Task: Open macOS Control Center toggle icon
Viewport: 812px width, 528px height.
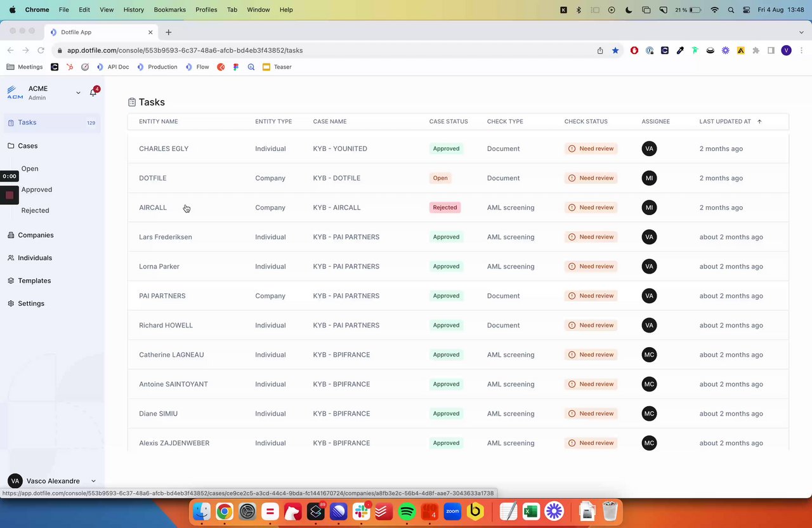Action: point(746,10)
